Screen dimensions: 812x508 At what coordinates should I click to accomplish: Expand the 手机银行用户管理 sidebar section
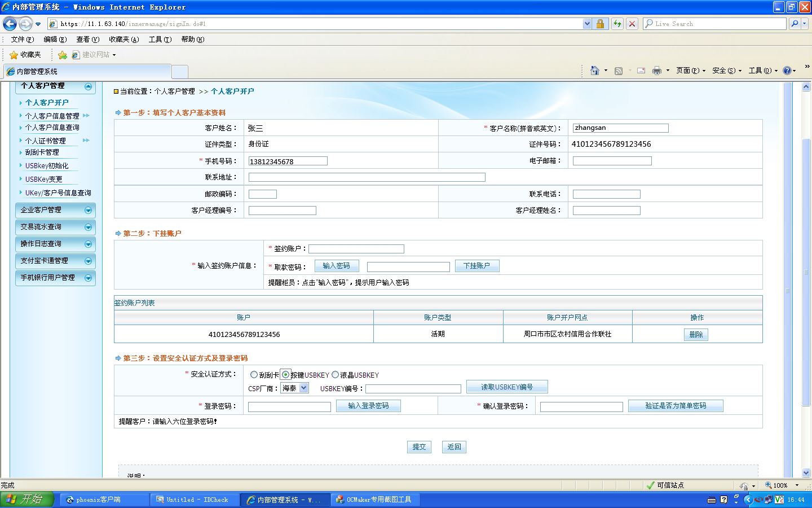pos(88,278)
